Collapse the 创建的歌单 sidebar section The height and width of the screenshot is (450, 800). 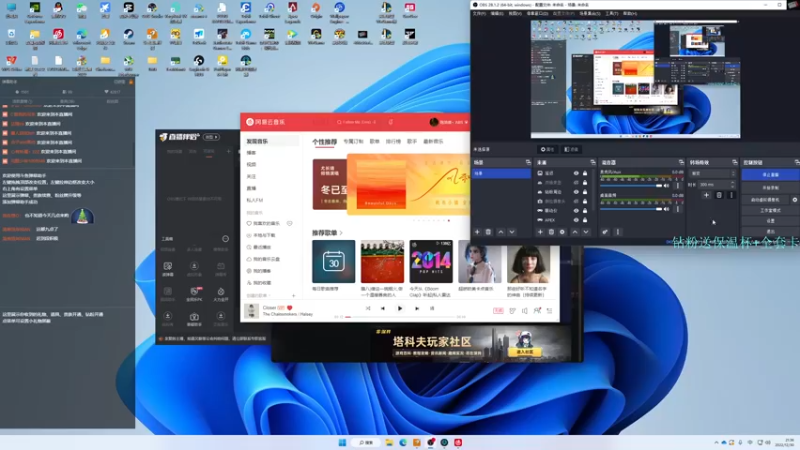pos(258,295)
